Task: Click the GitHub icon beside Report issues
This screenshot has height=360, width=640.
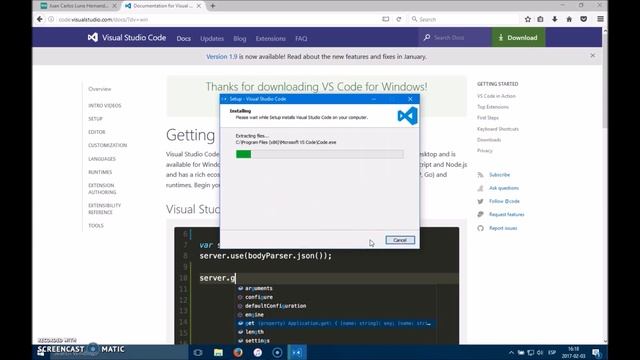Action: [480, 228]
